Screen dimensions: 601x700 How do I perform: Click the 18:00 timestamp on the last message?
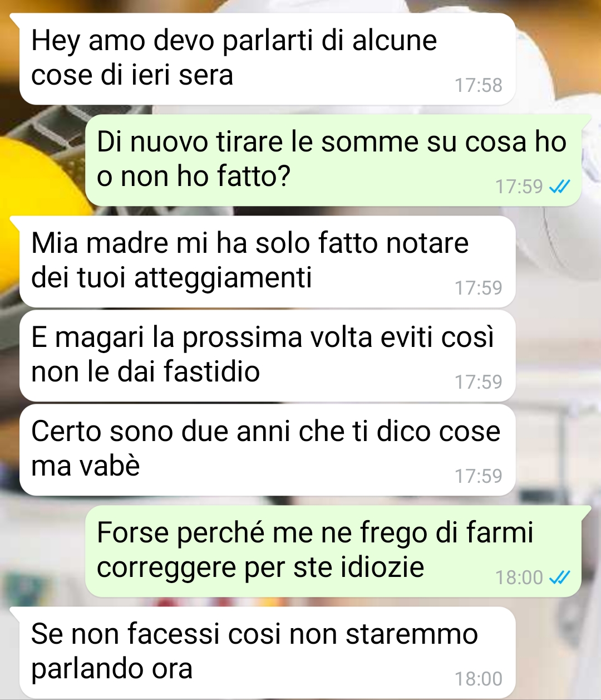479,679
